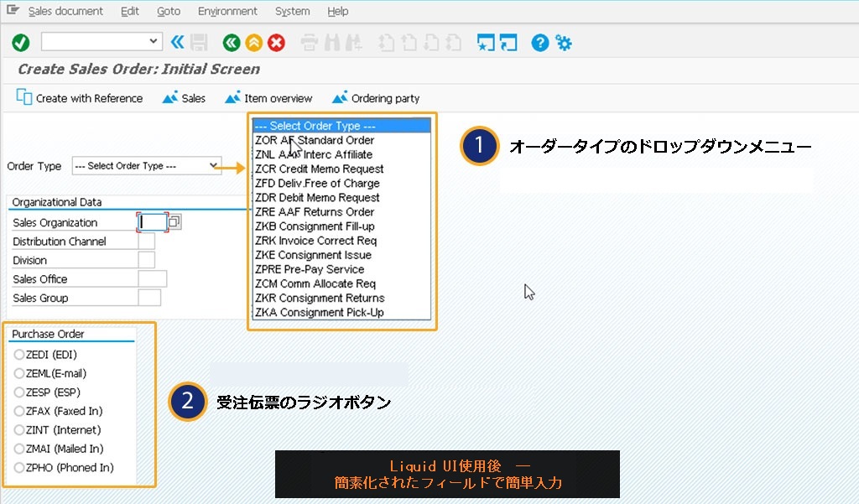
Task: Choose the ZPHO (Phoned In) radio option
Action: click(x=19, y=468)
